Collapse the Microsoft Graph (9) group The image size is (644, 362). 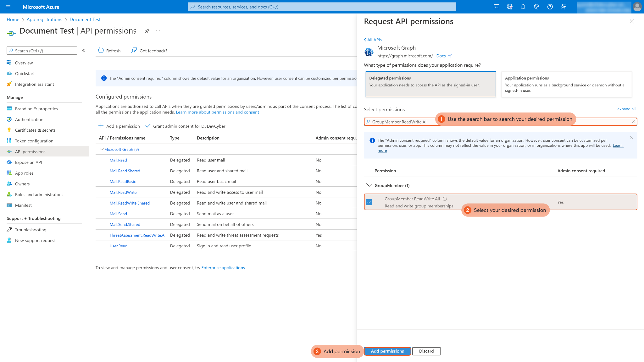pos(101,149)
